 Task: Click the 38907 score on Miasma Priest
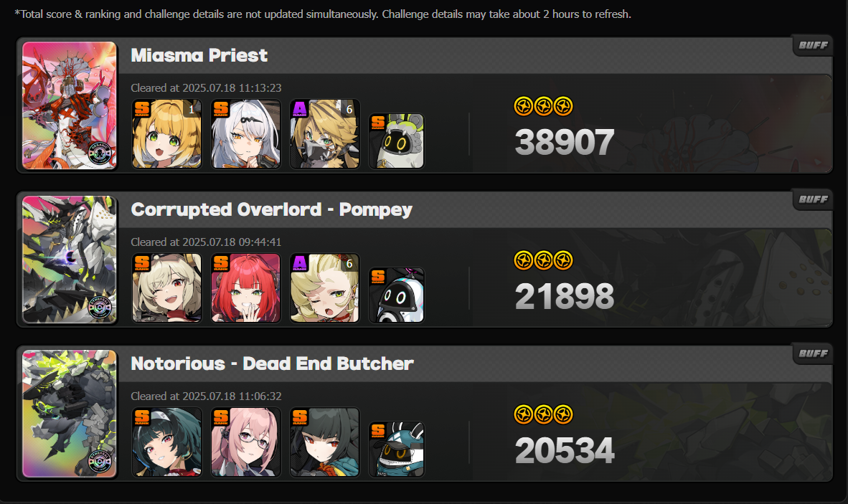[565, 142]
